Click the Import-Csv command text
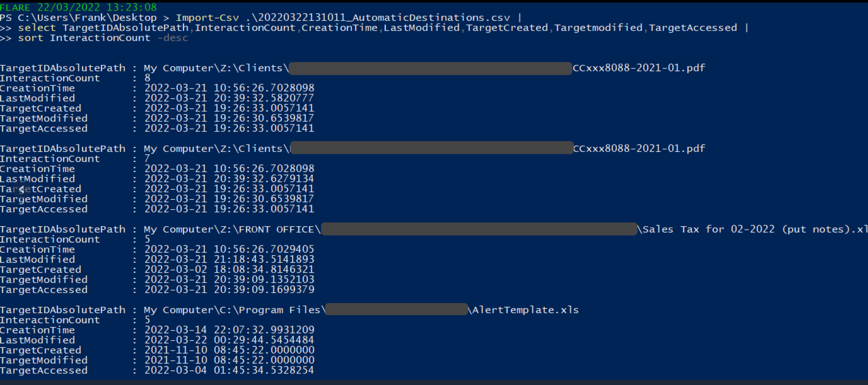 coord(207,17)
